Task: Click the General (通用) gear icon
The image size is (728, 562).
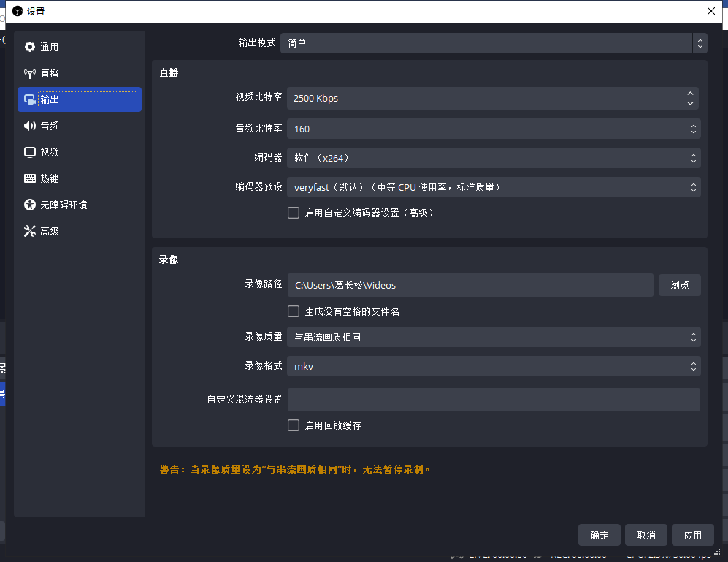Action: 30,47
